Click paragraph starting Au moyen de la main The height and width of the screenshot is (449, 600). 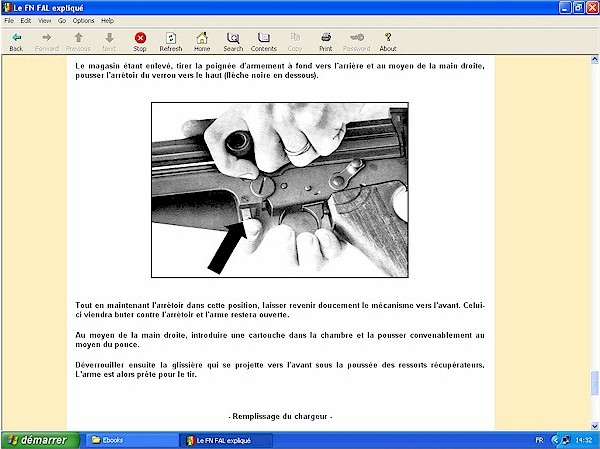click(x=280, y=340)
